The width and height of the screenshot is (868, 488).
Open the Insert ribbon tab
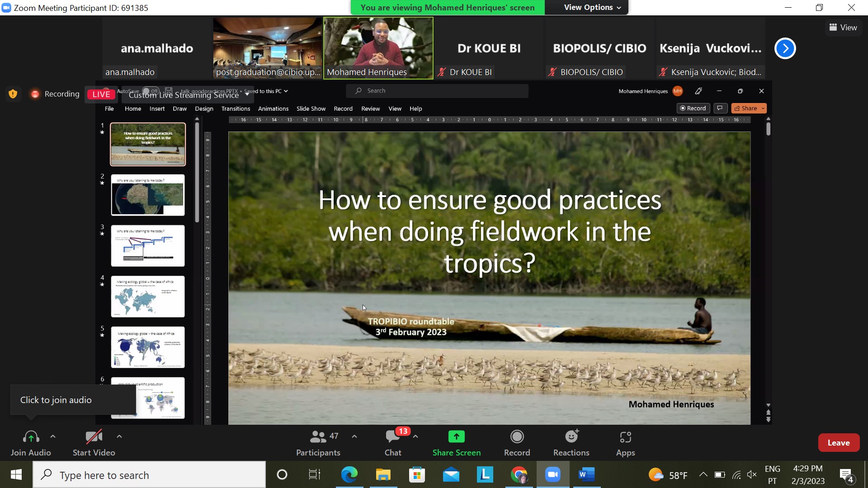(157, 109)
